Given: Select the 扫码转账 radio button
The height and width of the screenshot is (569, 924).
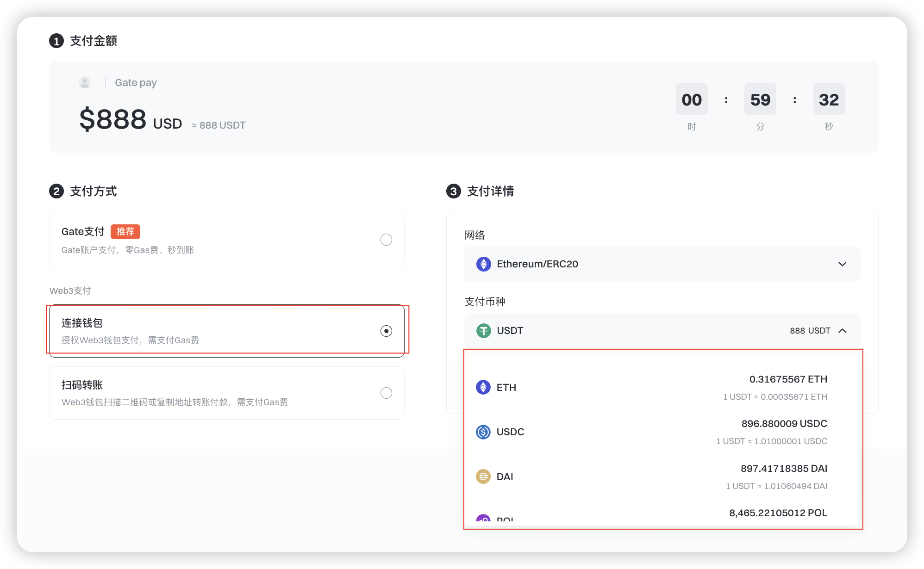Looking at the screenshot, I should pyautogui.click(x=386, y=393).
